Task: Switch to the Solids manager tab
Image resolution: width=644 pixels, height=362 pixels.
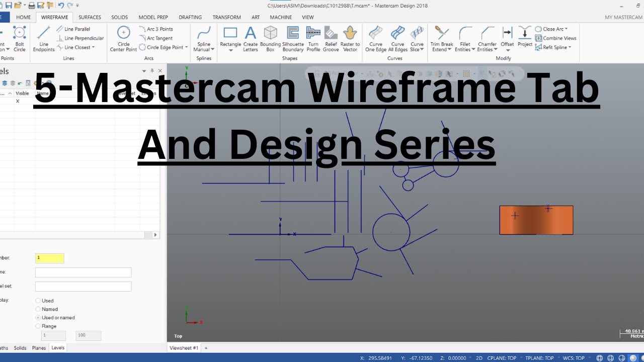Action: 20,348
